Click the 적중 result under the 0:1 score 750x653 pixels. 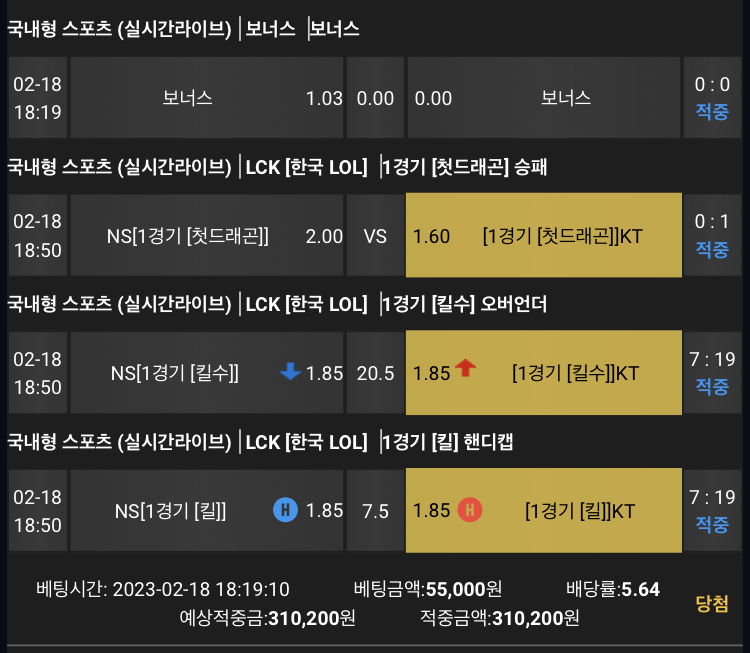712,249
